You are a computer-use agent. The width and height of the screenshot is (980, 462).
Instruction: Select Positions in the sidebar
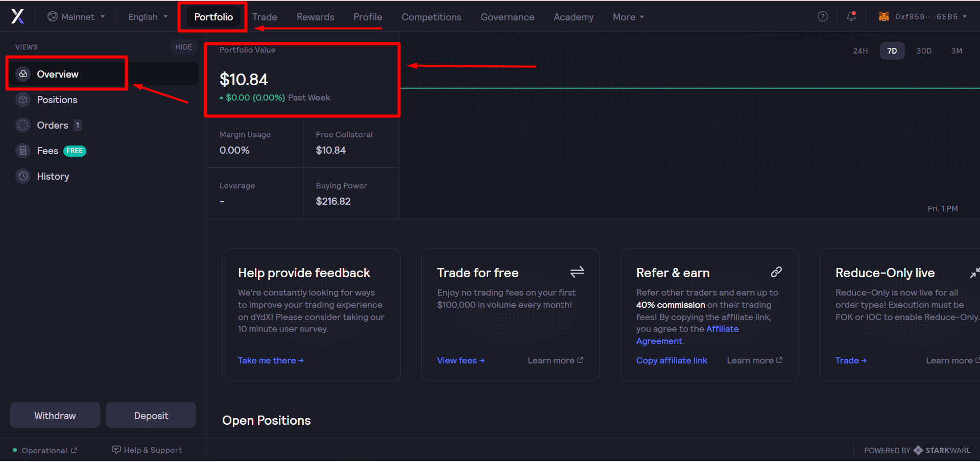104,100
